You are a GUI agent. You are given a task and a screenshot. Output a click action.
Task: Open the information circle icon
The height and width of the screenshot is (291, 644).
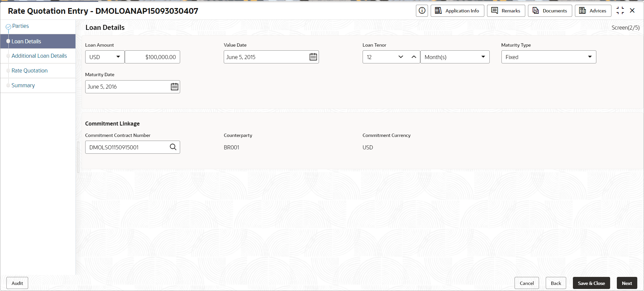(422, 11)
